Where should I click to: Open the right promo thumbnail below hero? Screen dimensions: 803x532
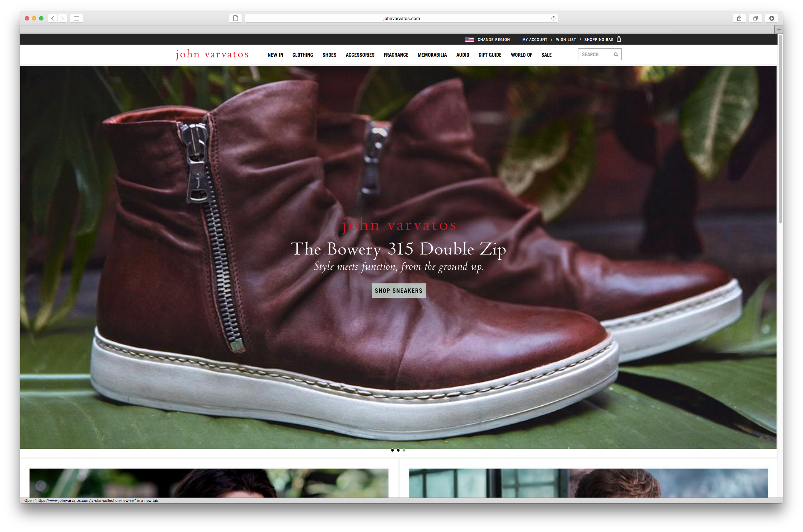(x=588, y=483)
